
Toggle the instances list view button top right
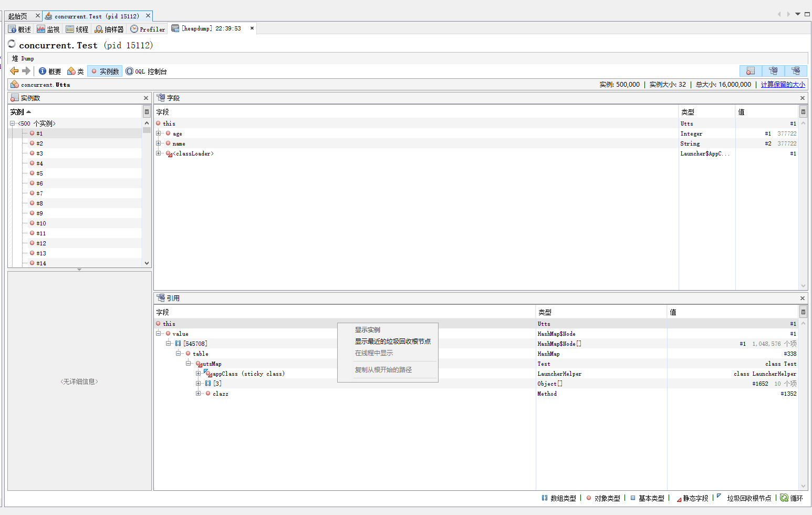pos(750,70)
